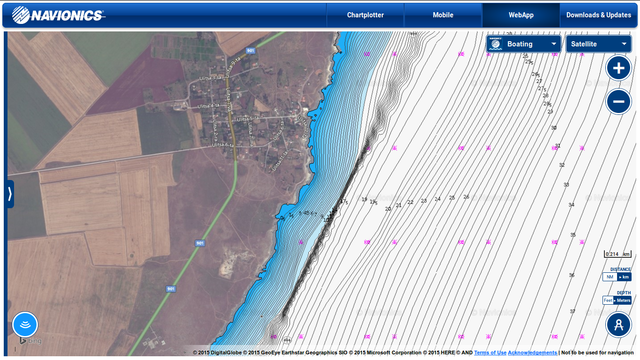Click the Bing logo on the map
Screen dimensions: 640x360
click(x=30, y=341)
